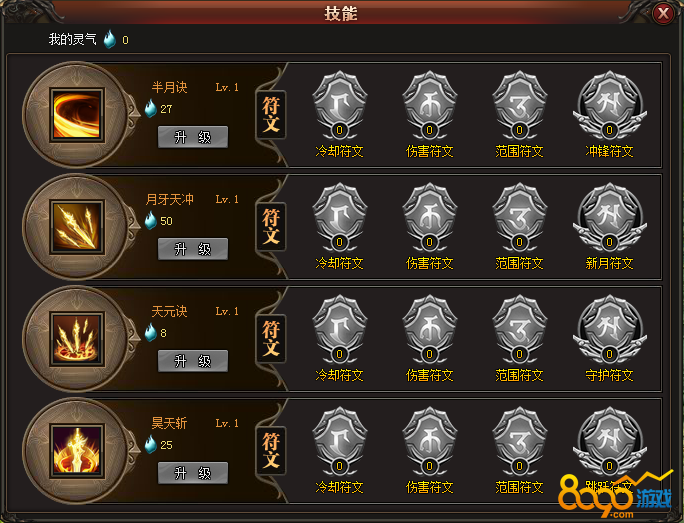Click 新月符文 rune badge
This screenshot has width=684, height=523.
tap(609, 218)
